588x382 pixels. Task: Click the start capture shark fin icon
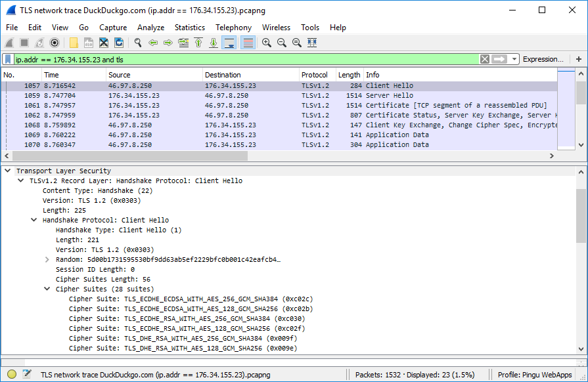tap(9, 43)
